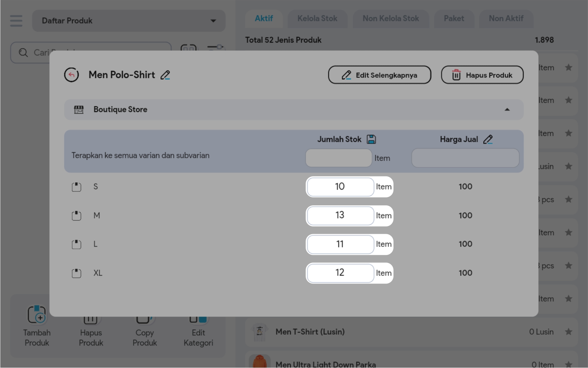The height and width of the screenshot is (368, 588).
Task: Collapse the Boutique Store section
Action: [x=507, y=110]
